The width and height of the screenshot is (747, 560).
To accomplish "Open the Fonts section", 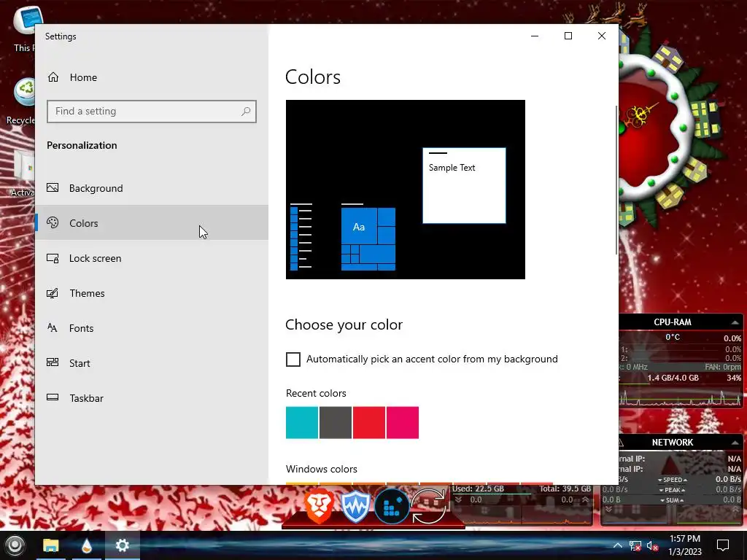I will (152, 328).
